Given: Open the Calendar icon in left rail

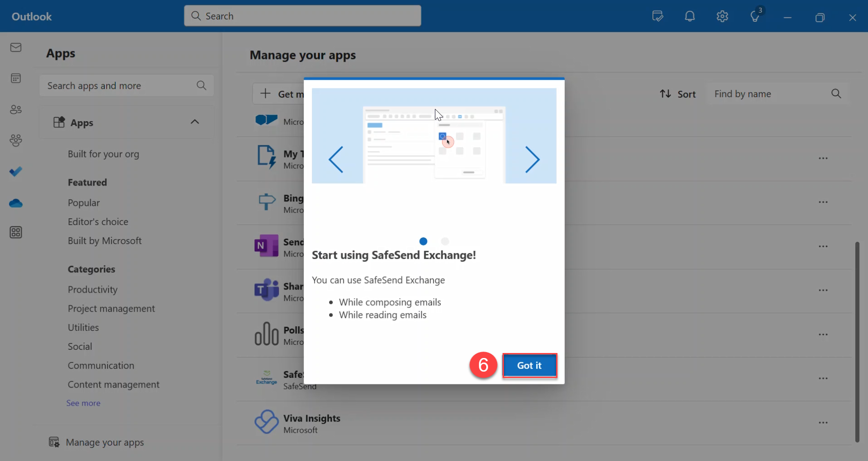Looking at the screenshot, I should [16, 78].
